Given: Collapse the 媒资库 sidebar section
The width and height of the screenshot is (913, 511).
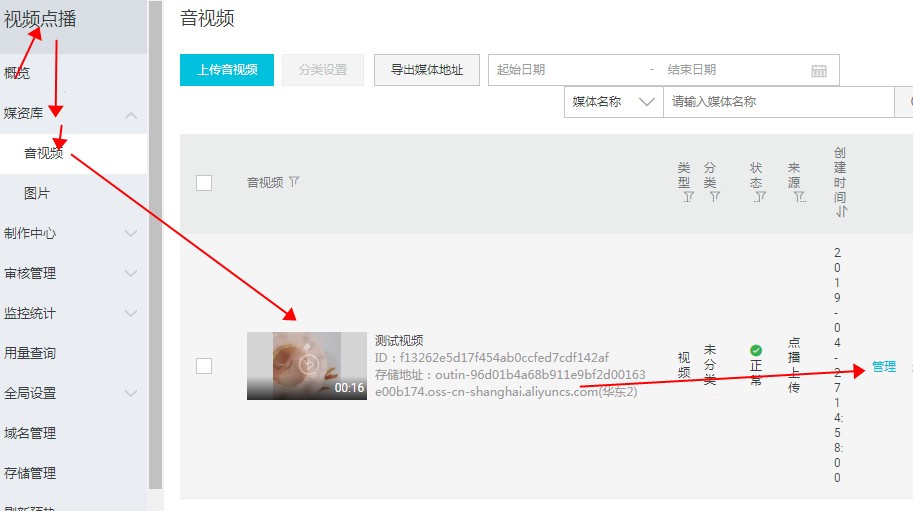Looking at the screenshot, I should 131,114.
